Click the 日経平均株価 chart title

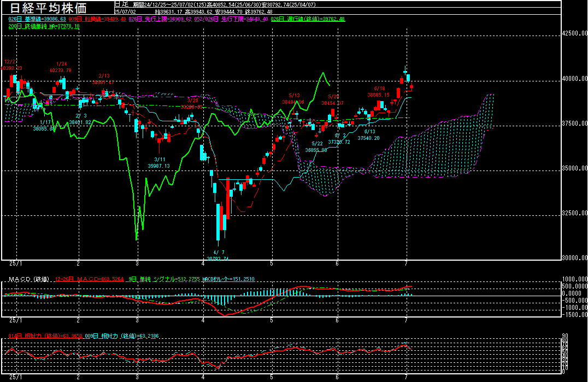48,8
